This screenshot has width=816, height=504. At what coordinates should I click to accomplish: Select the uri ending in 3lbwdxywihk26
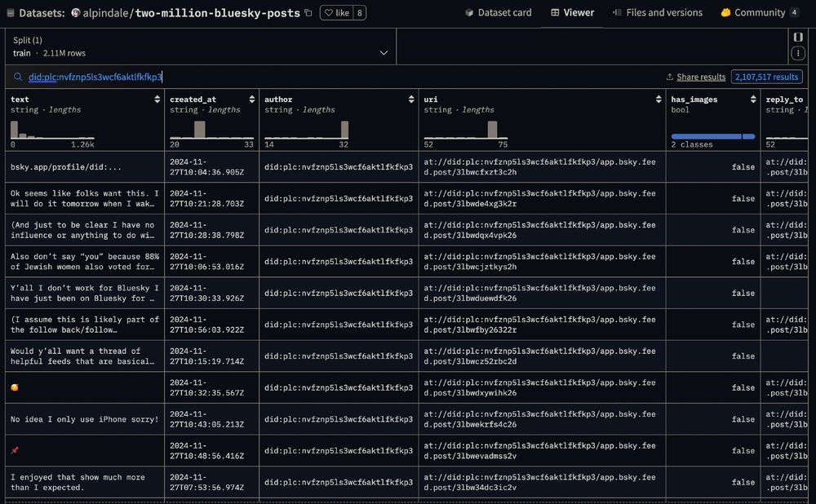(542, 387)
